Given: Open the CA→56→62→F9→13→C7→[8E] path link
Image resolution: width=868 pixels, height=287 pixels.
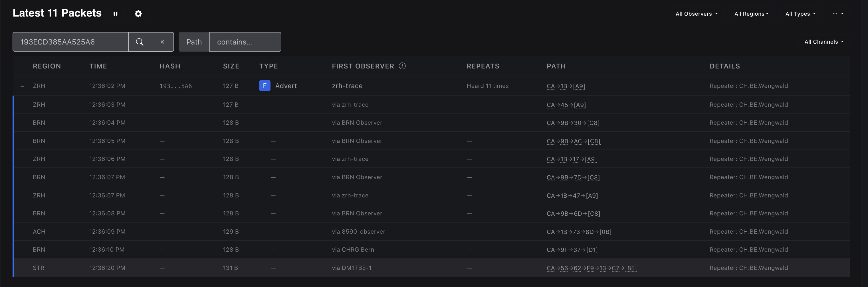Looking at the screenshot, I should point(591,268).
